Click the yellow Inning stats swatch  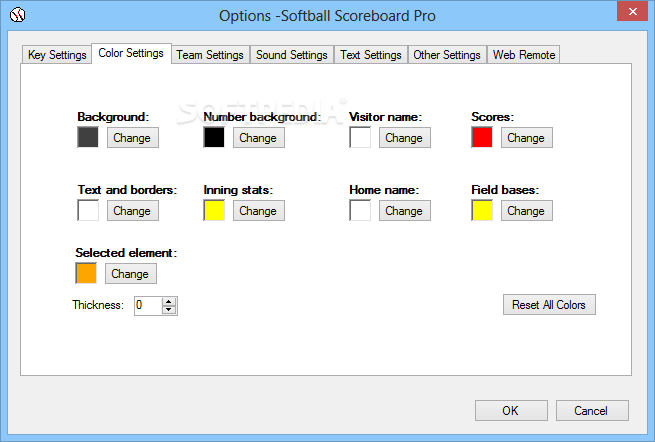pyautogui.click(x=214, y=210)
